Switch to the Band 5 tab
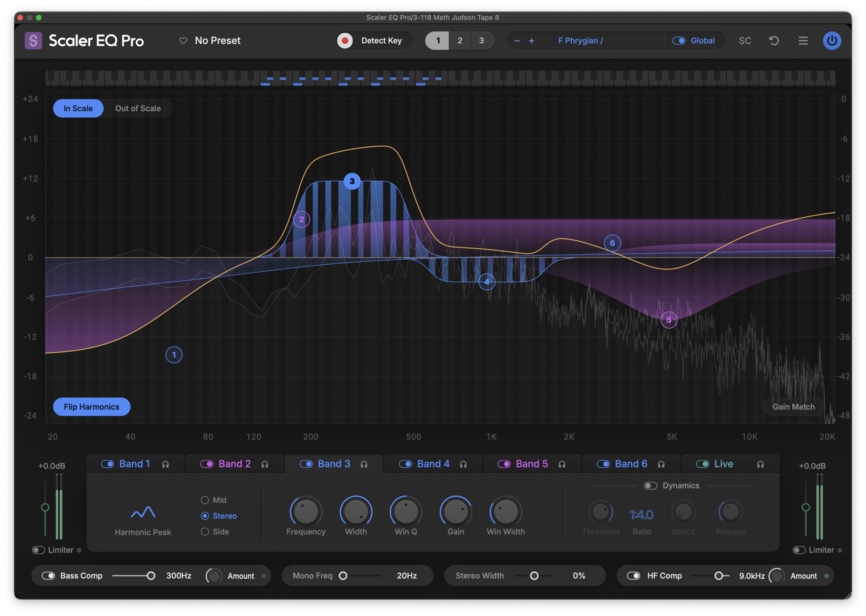The image size is (866, 616). tap(532, 464)
